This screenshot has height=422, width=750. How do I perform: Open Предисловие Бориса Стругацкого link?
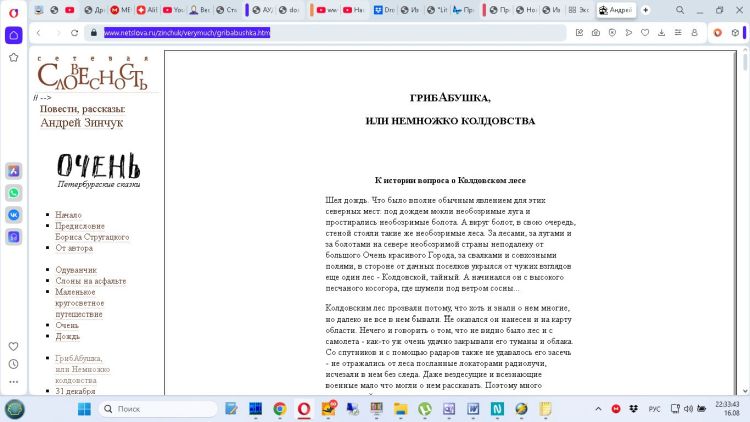[92, 231]
